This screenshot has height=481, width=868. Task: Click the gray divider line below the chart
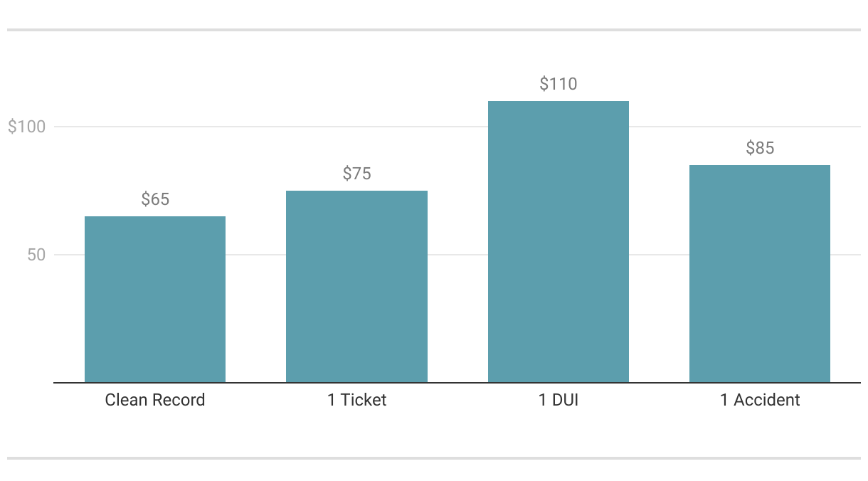coord(434,458)
